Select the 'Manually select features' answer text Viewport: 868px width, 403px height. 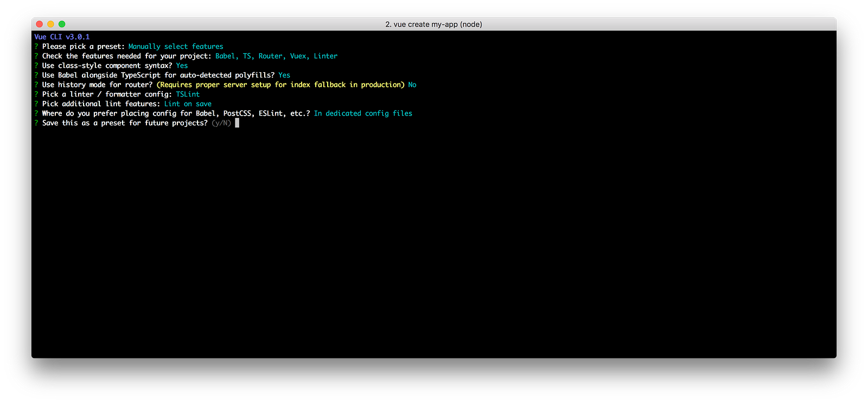pyautogui.click(x=176, y=47)
